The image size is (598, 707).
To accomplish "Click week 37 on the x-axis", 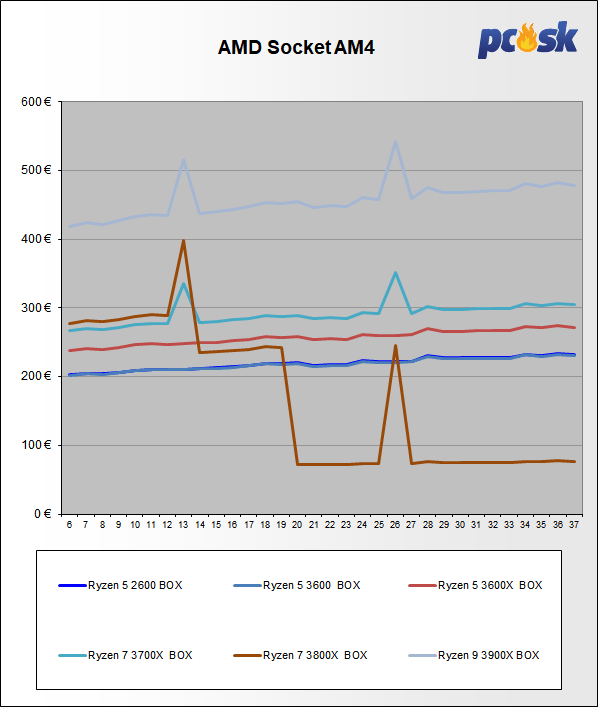I will (x=573, y=525).
